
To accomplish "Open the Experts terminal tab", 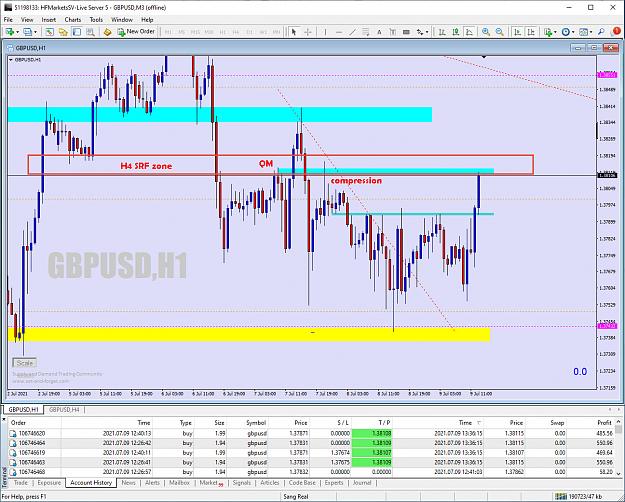I will pyautogui.click(x=334, y=483).
